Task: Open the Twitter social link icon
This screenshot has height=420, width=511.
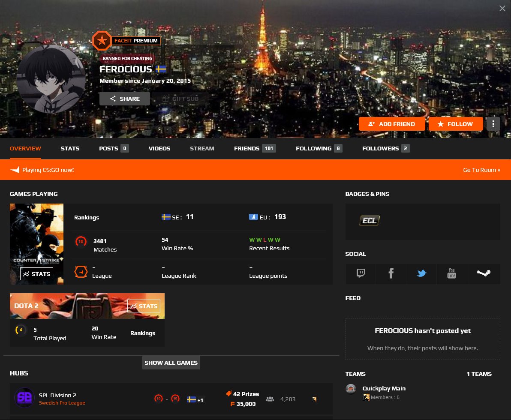Action: point(421,273)
